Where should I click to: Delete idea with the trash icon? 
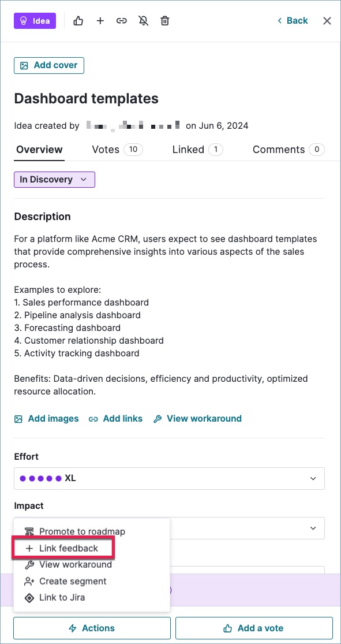pos(164,21)
